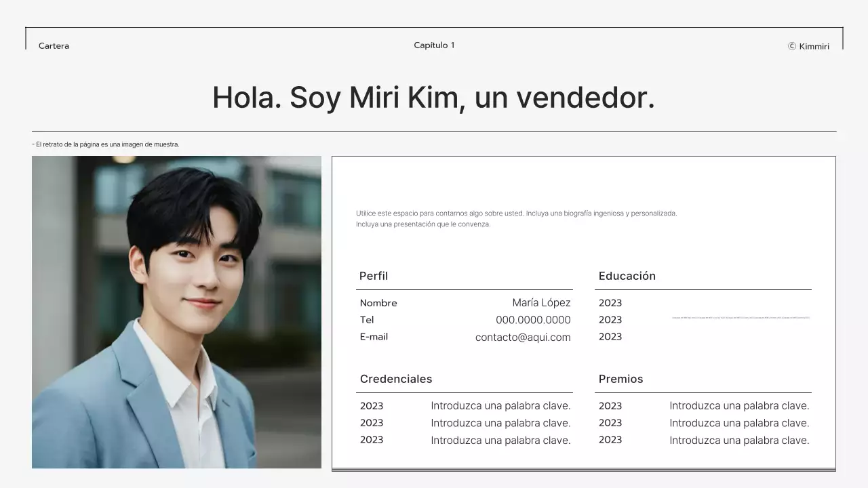Select the phone number 000.0000.0000
The height and width of the screenshot is (488, 868).
tap(533, 319)
